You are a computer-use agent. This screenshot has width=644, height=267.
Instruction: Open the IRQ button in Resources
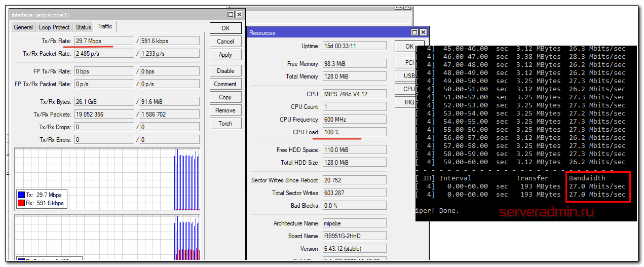[x=409, y=102]
